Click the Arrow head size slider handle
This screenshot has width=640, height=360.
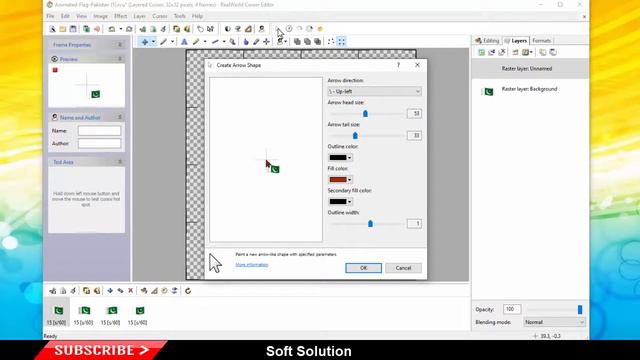(x=365, y=113)
